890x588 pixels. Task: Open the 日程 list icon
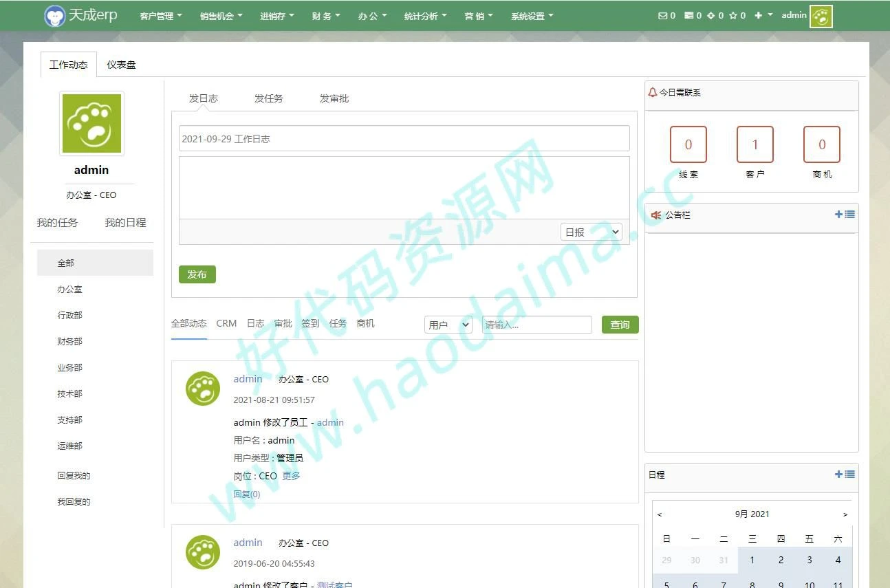pyautogui.click(x=850, y=475)
